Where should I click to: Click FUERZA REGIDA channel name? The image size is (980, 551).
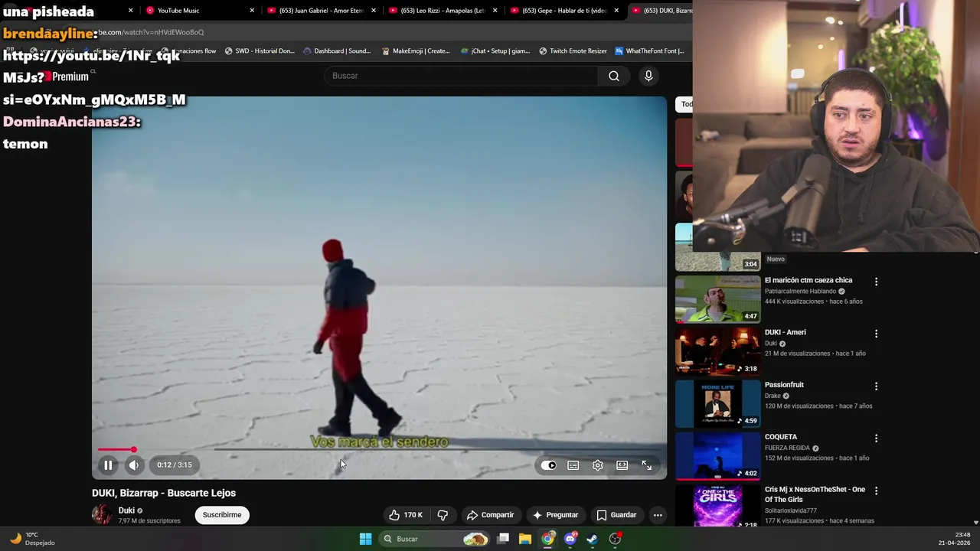787,448
